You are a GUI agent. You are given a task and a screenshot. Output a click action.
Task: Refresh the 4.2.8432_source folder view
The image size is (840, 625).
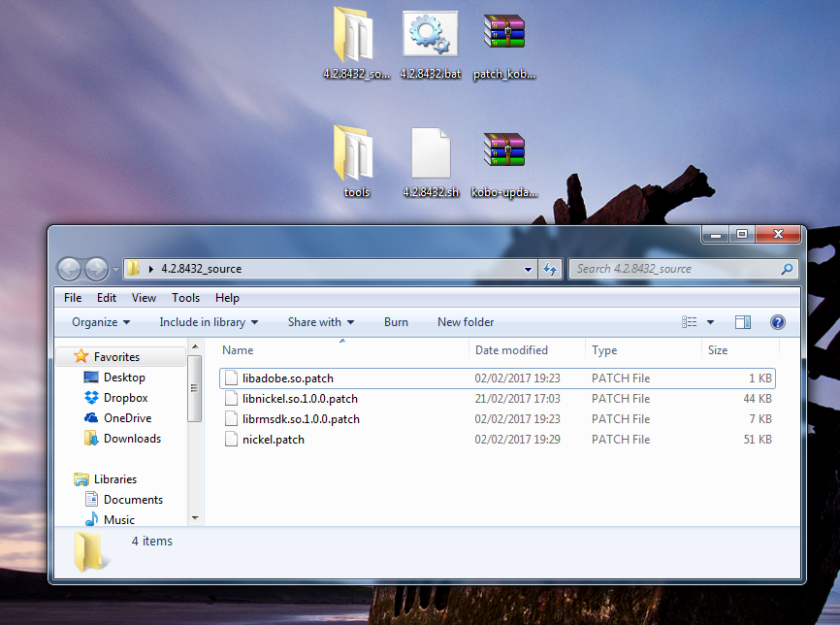pyautogui.click(x=550, y=269)
